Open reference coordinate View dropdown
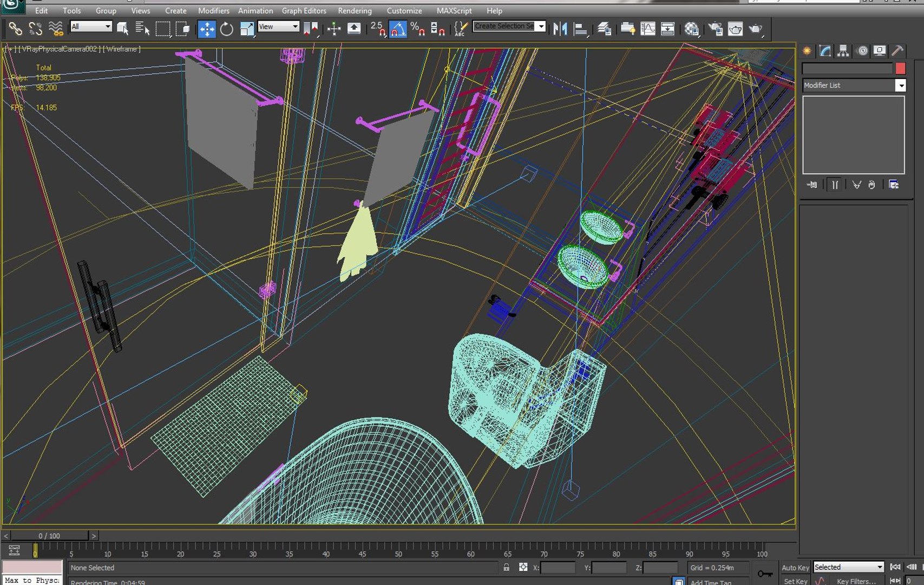 279,27
